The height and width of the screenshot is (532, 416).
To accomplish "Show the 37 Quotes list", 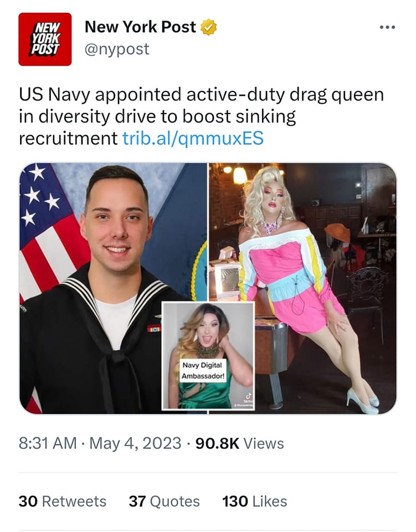I will [x=164, y=501].
